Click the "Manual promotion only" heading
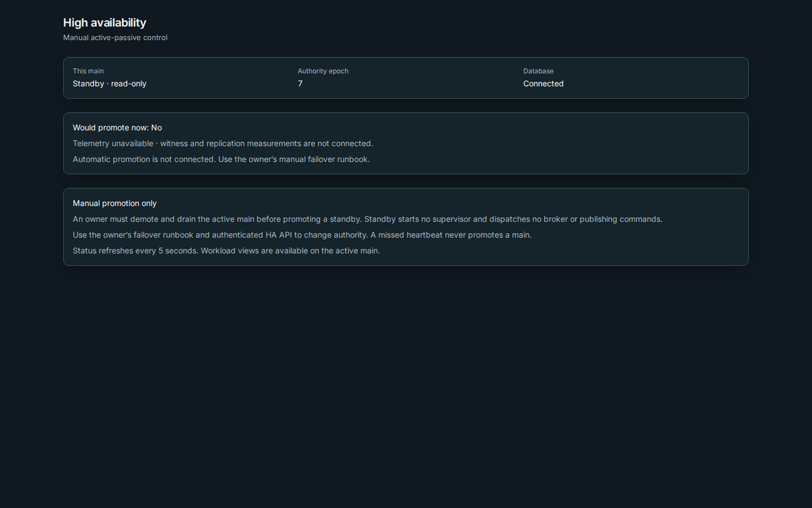812x508 pixels. [114, 203]
